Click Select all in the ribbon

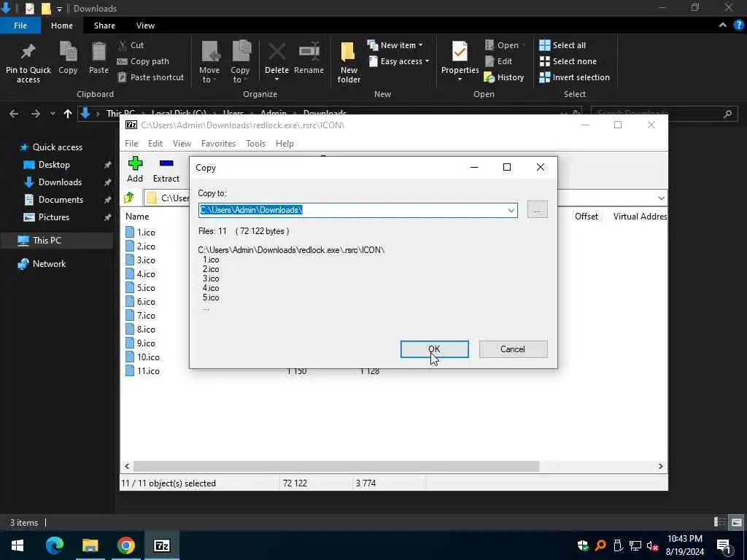point(562,45)
